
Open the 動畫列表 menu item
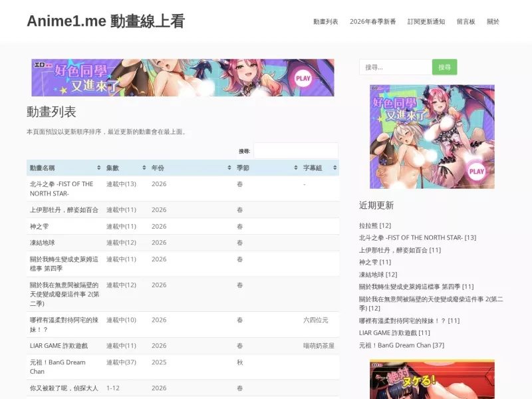326,22
